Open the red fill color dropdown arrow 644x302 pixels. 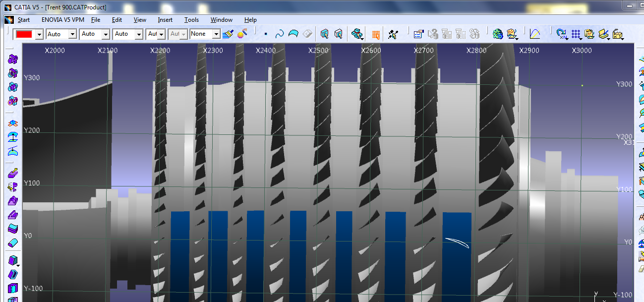40,34
